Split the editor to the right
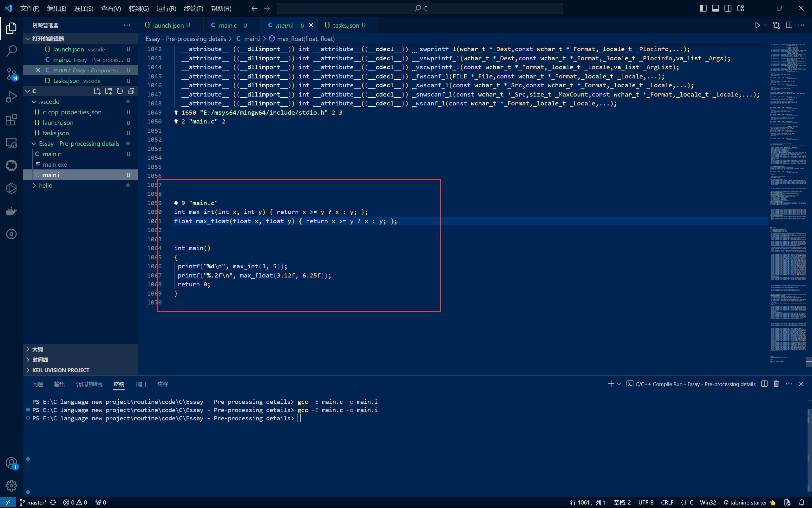 tap(789, 25)
